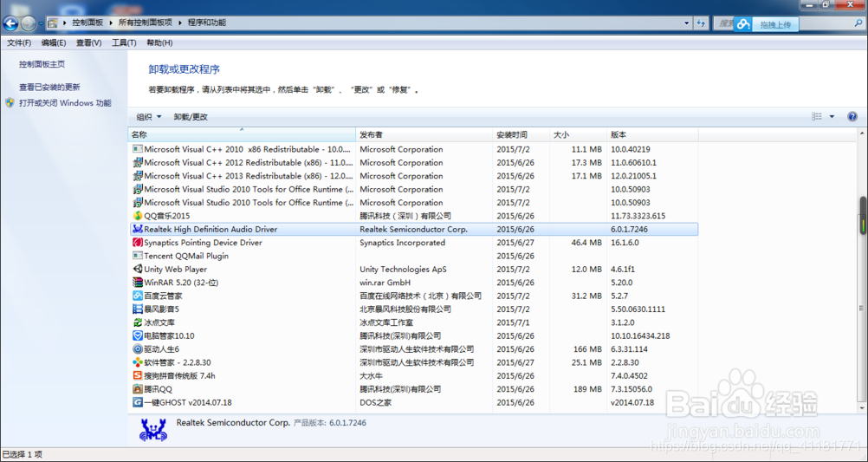The width and height of the screenshot is (868, 462).
Task: Open the 查看(V) menu
Action: (88, 42)
